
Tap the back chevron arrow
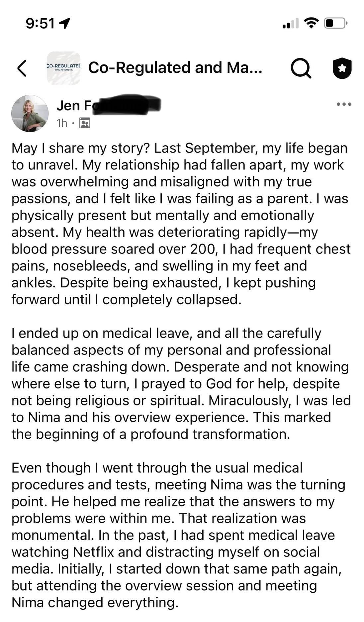pos(22,68)
